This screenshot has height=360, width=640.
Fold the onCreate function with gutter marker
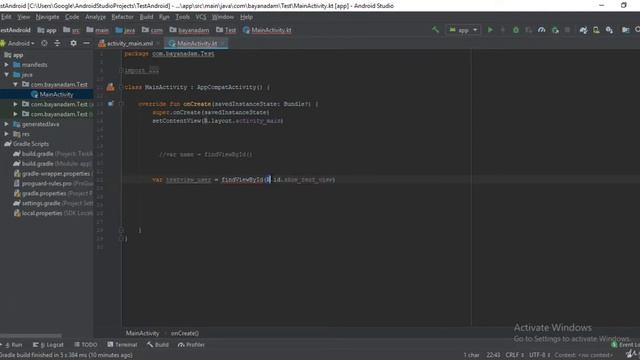(121, 104)
